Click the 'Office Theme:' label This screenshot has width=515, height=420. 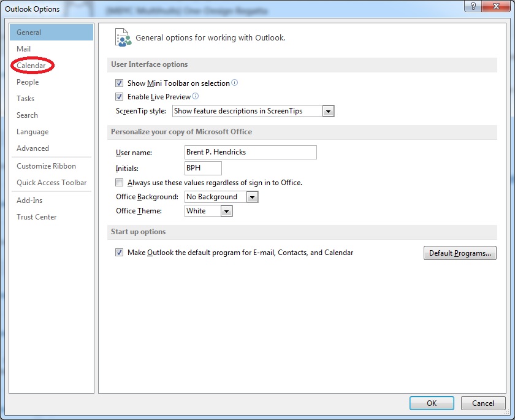[139, 211]
